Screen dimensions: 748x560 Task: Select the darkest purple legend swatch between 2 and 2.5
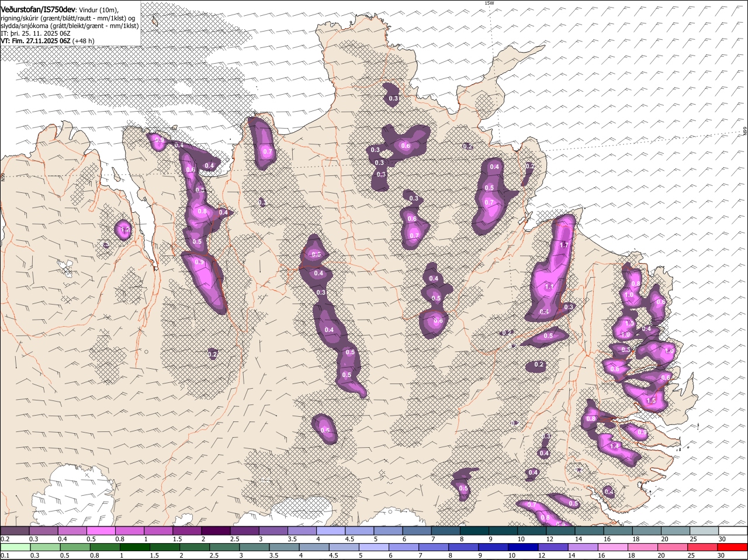click(216, 530)
